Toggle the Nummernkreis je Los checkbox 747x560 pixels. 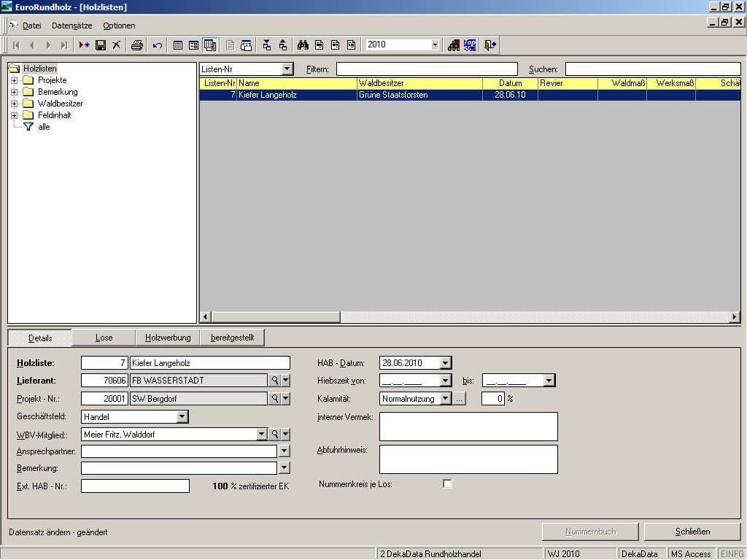click(447, 484)
